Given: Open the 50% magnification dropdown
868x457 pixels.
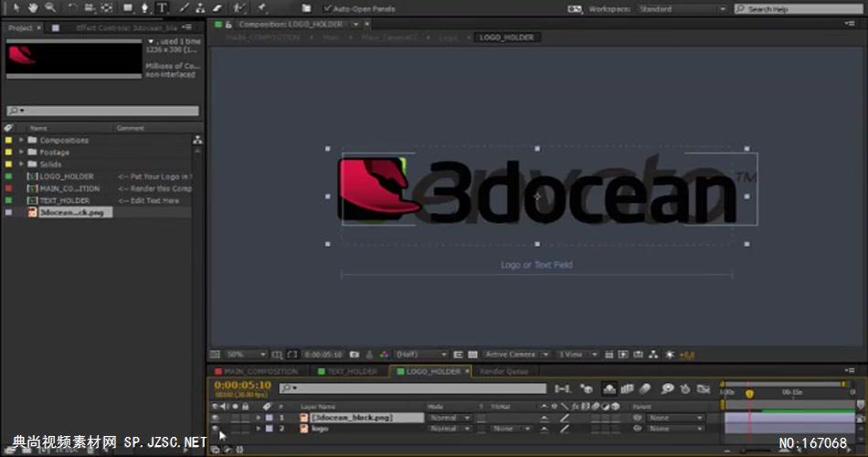Looking at the screenshot, I should pyautogui.click(x=247, y=355).
